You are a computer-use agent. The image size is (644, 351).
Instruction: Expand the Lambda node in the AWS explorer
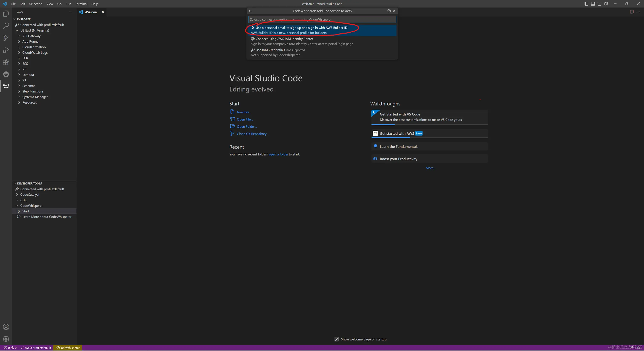pyautogui.click(x=28, y=75)
